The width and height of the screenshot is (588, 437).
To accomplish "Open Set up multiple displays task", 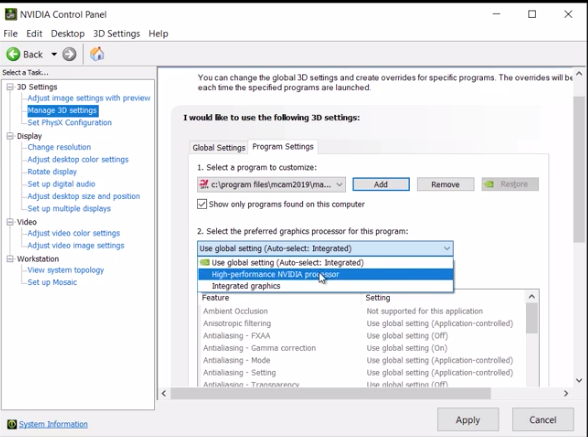I will point(69,209).
